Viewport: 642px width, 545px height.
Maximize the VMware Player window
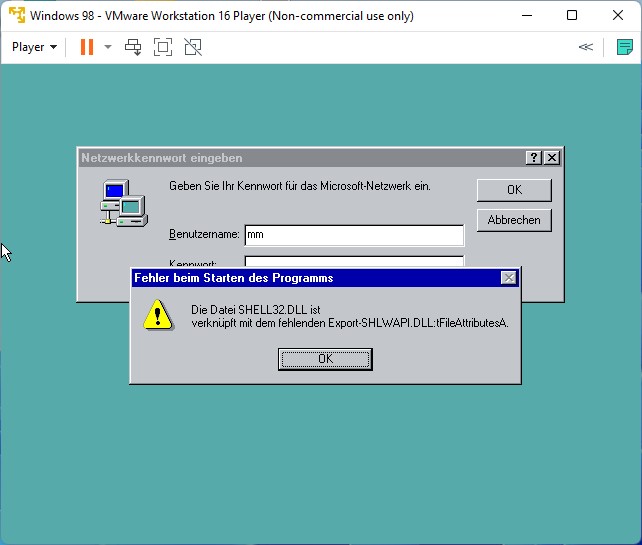coord(572,16)
